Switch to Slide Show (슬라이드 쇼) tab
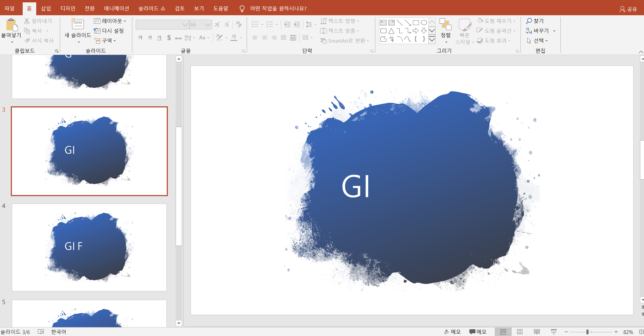The height and width of the screenshot is (336, 644). click(152, 8)
